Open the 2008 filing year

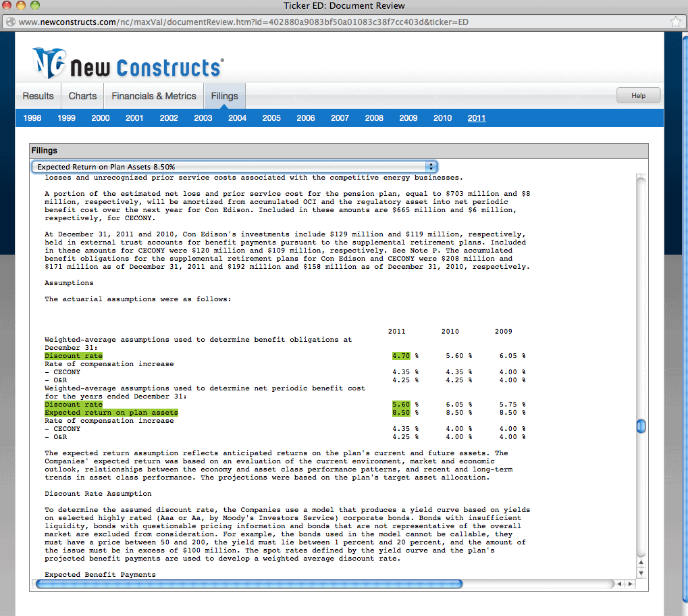(x=374, y=118)
